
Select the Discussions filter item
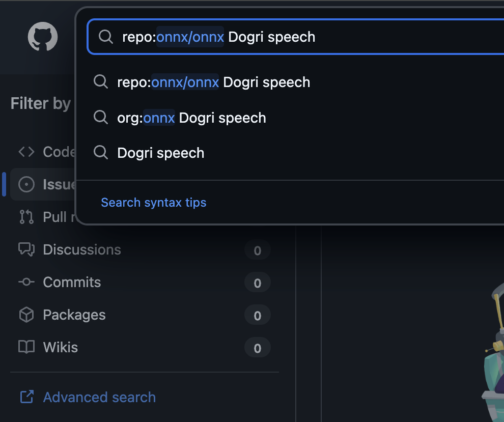tap(82, 249)
